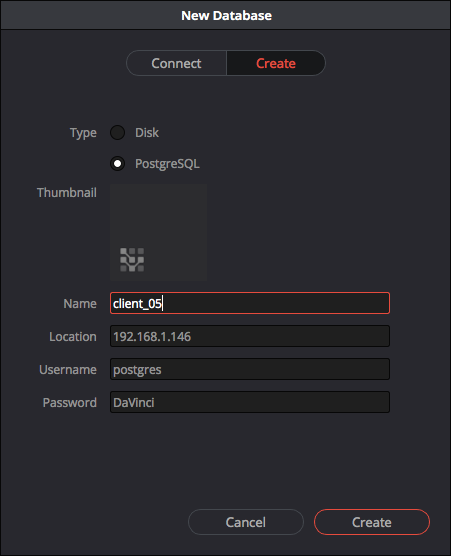Click the Disk option label text

(x=147, y=133)
